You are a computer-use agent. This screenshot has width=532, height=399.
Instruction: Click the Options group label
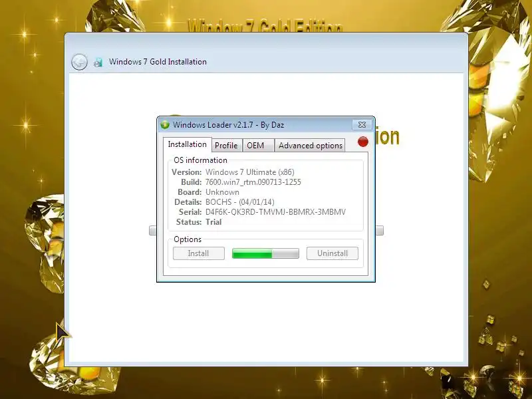pyautogui.click(x=188, y=239)
